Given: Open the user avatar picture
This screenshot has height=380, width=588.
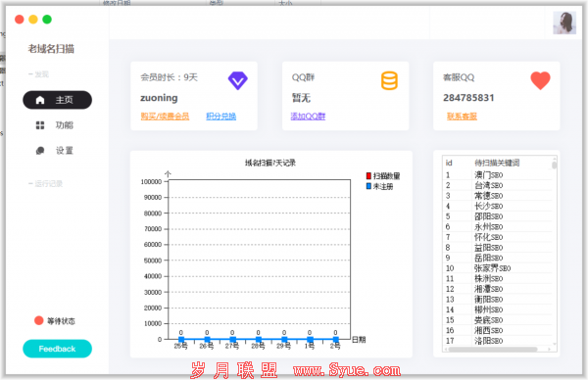Looking at the screenshot, I should point(564,23).
